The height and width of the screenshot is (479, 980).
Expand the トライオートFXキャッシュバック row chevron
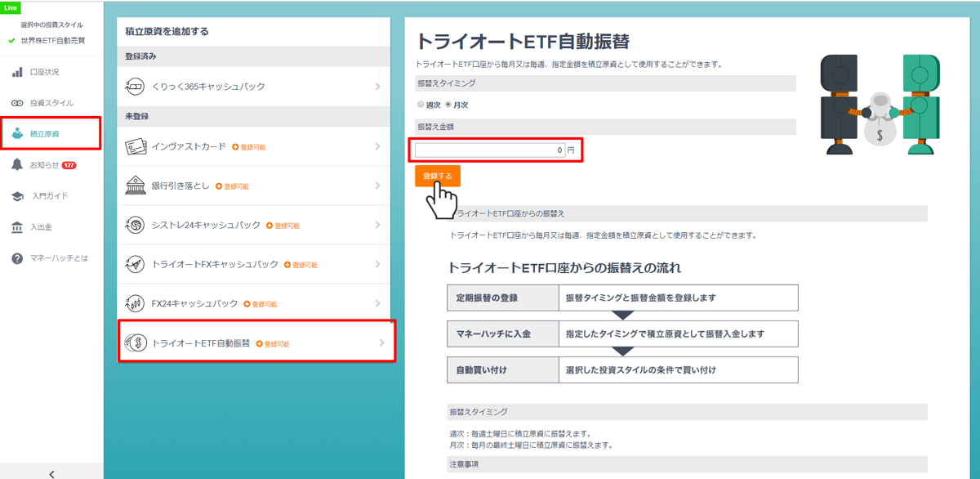coord(378,264)
